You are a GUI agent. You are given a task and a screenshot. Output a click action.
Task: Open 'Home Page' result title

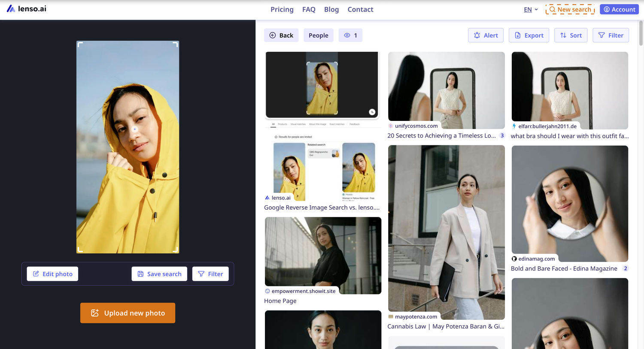click(280, 301)
